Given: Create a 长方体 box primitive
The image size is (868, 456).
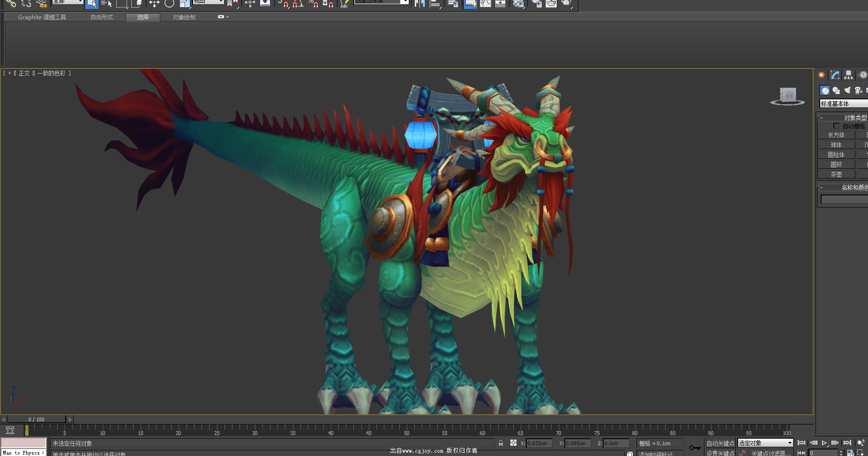Looking at the screenshot, I should (x=837, y=135).
